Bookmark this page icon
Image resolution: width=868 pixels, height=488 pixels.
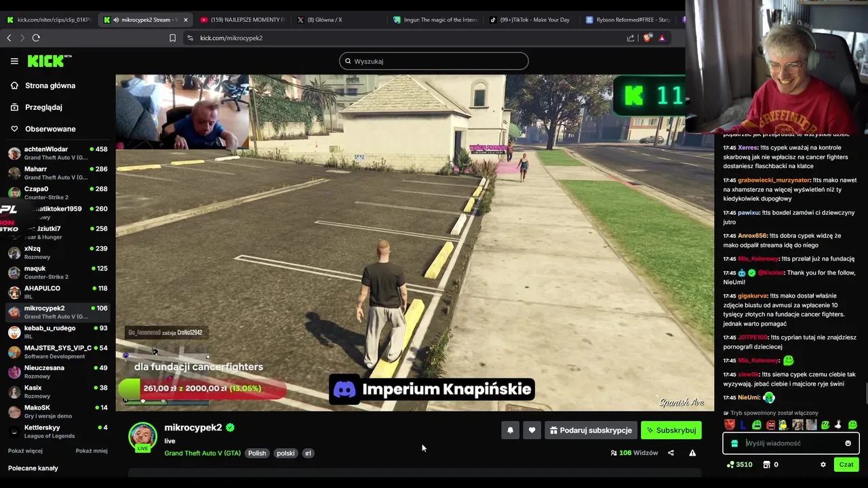(x=172, y=38)
